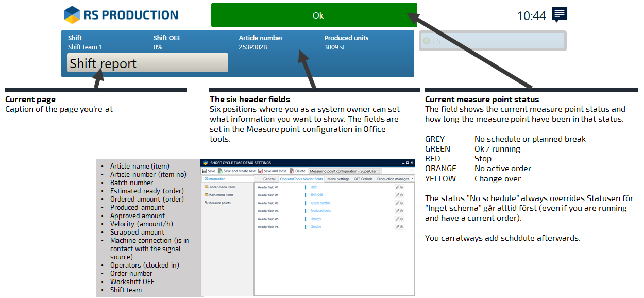Switch to the General tab

click(x=269, y=179)
